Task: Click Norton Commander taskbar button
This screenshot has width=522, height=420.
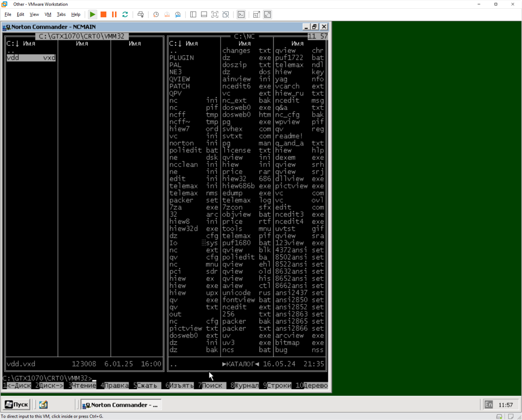Action: [120, 405]
